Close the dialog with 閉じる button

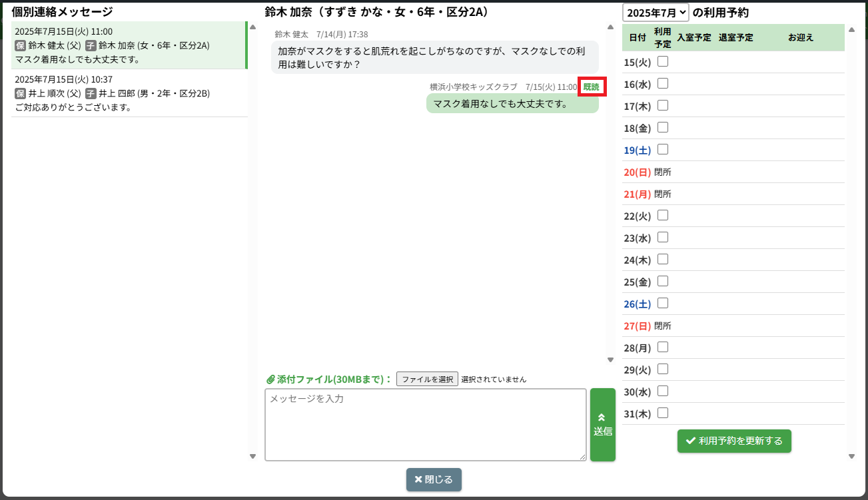point(434,479)
